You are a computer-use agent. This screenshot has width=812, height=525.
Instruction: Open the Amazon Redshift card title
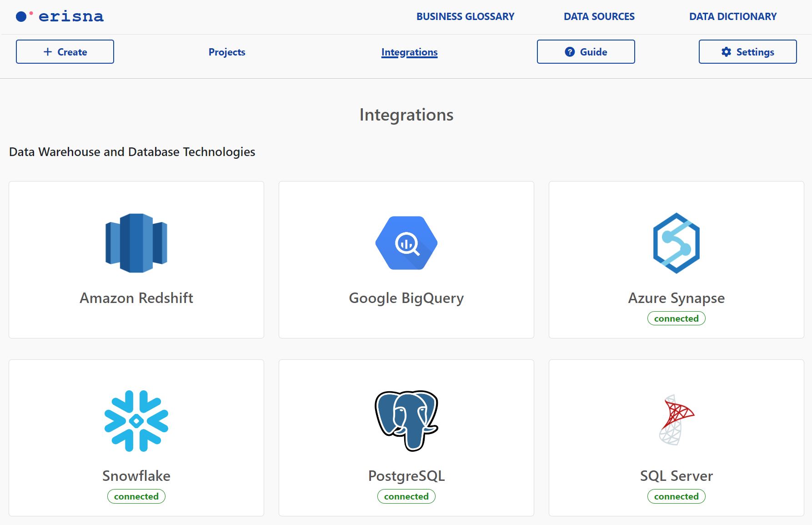(136, 298)
